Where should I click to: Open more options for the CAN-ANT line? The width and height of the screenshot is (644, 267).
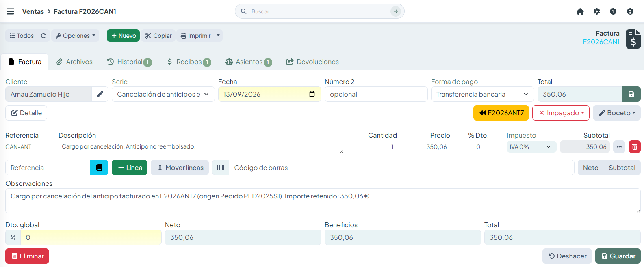(x=619, y=147)
